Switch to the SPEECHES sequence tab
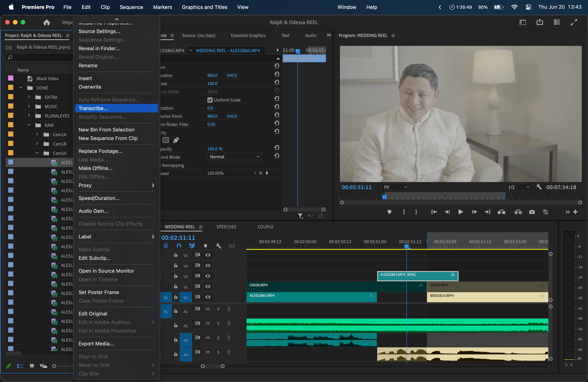The height and width of the screenshot is (382, 588). pos(226,227)
